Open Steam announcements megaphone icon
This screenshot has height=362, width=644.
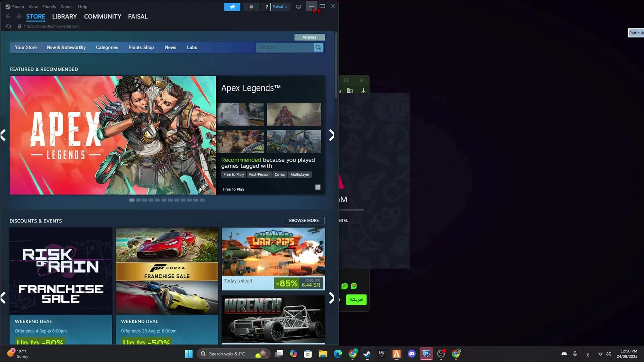coord(232,7)
